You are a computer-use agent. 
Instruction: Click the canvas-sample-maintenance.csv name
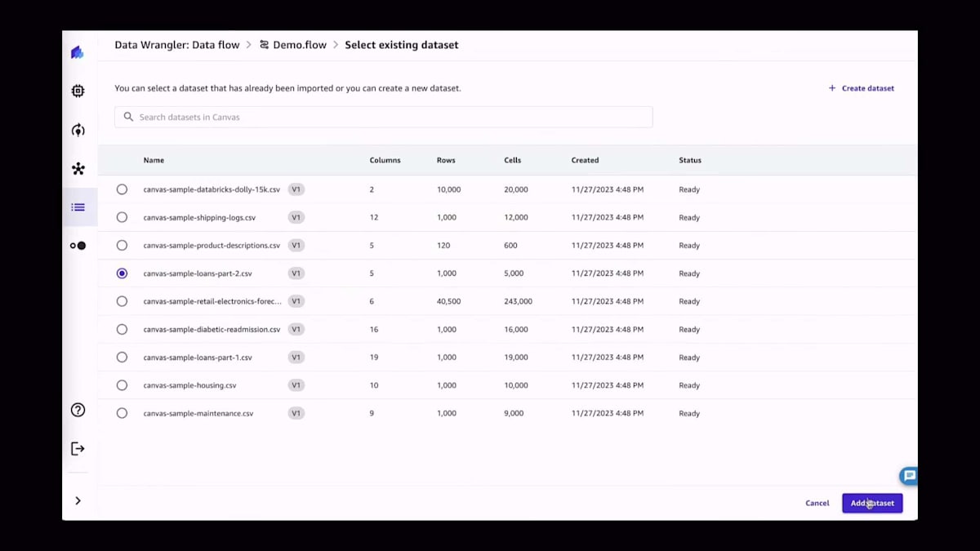198,413
